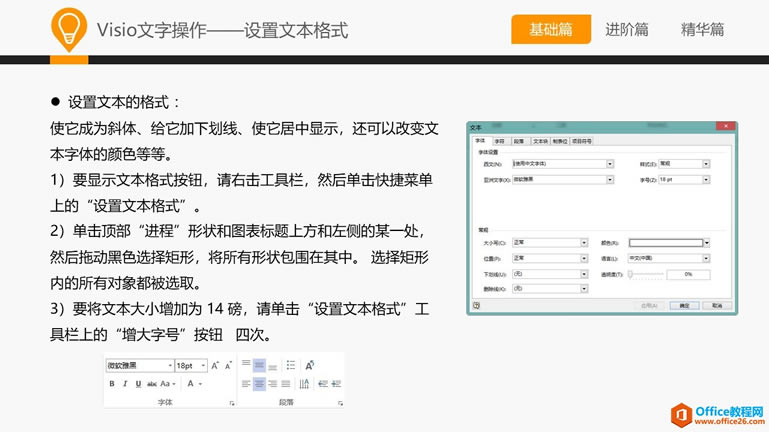Click the highlighted center align paragraph icon
Screen dimensions: 769x432
coord(259,383)
